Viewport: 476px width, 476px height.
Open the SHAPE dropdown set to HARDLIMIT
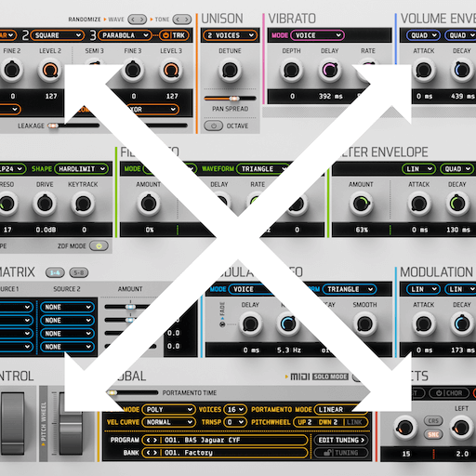pyautogui.click(x=82, y=169)
